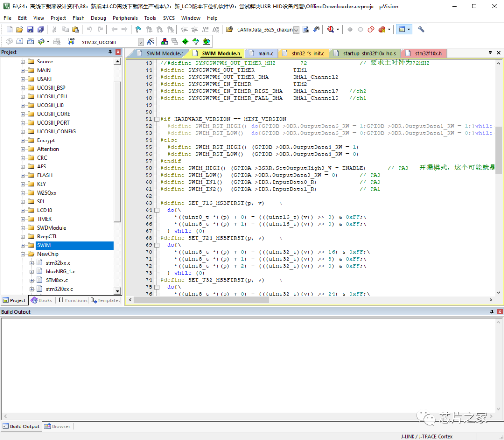
Task: Collapse the do block at line 64
Action: (157, 210)
